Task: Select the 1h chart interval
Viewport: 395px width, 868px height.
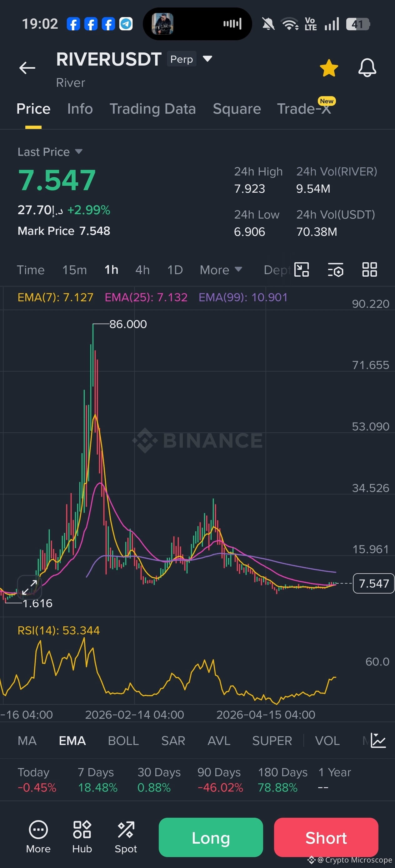Action: pos(111,270)
